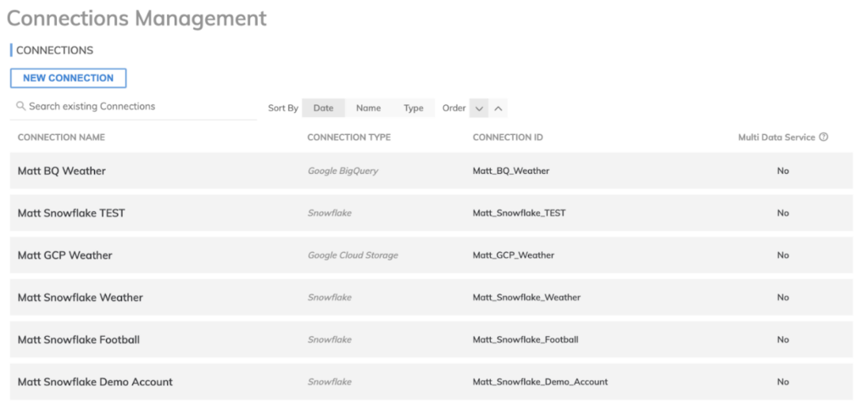Open the Matt BQ Weather connection
Viewport: 868px width, 420px height.
(62, 171)
